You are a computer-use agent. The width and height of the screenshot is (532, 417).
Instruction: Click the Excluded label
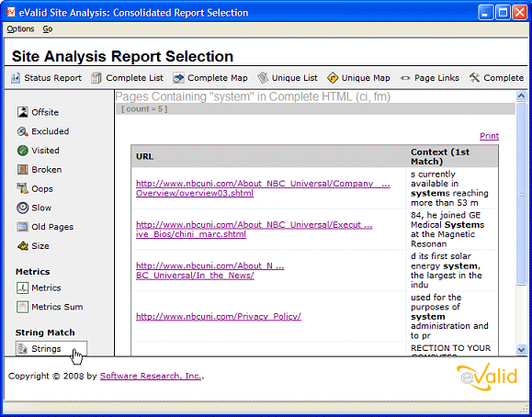[51, 131]
